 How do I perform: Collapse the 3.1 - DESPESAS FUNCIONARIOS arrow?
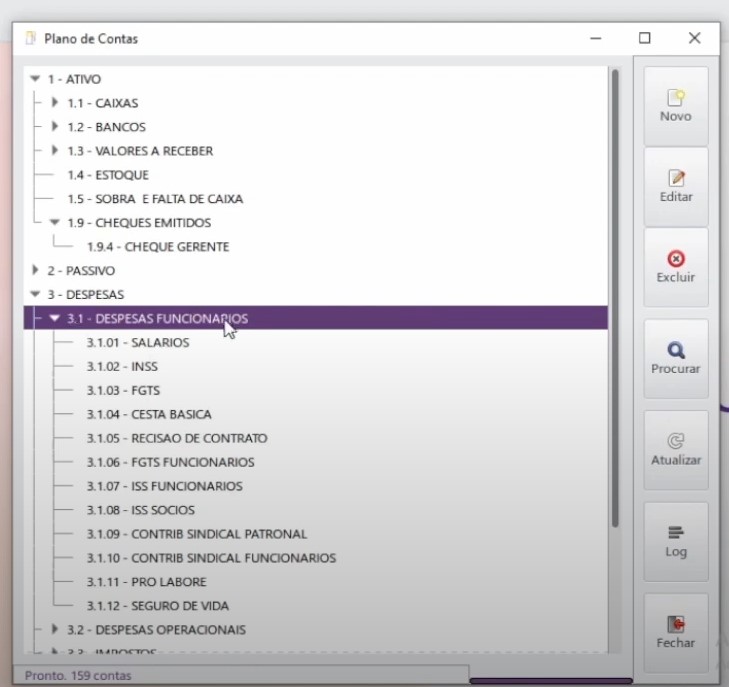[x=55, y=319]
